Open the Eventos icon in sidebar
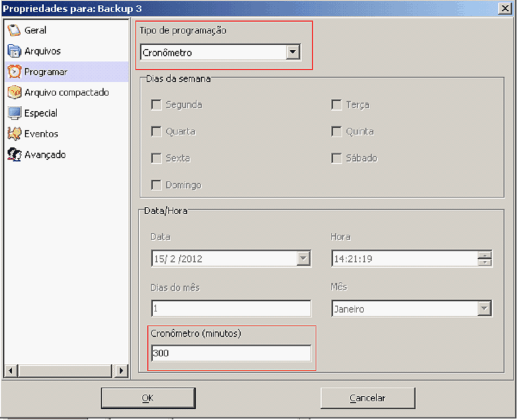The image size is (517, 420). [14, 134]
